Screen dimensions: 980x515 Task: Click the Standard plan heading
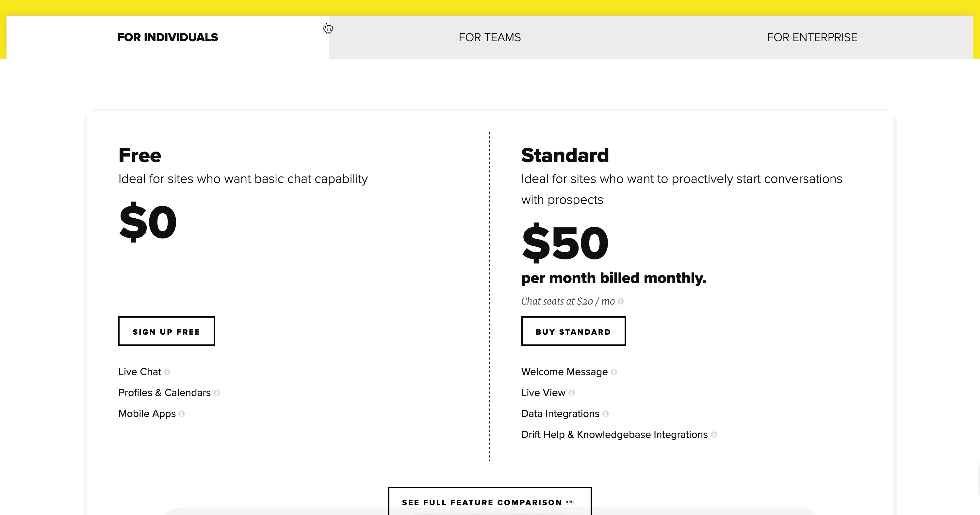click(x=565, y=155)
